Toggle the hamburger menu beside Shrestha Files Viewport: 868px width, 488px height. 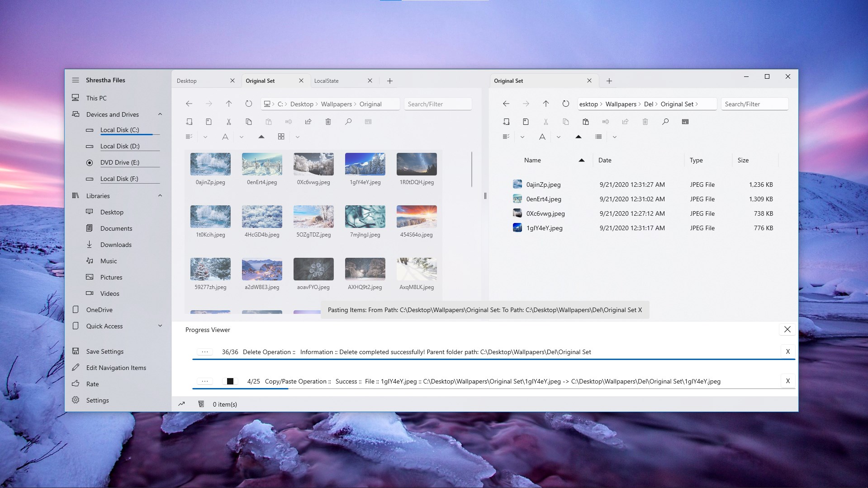click(x=76, y=80)
